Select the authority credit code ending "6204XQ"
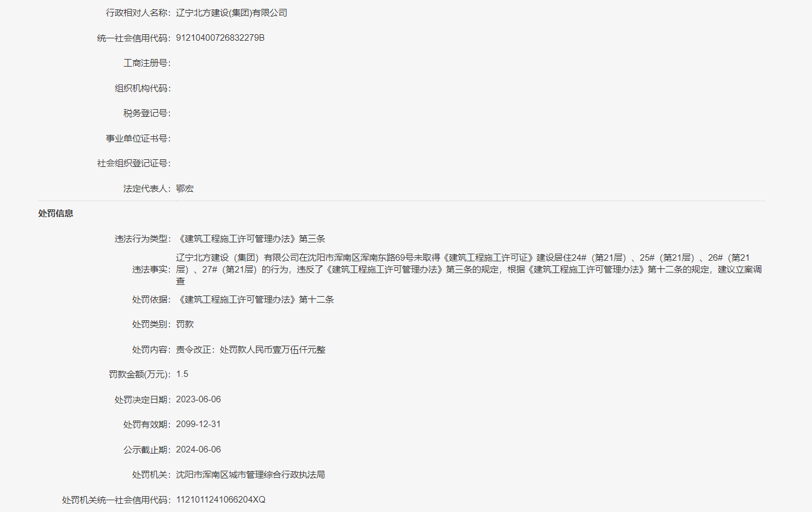Viewport: 812px width, 512px height. (x=221, y=500)
